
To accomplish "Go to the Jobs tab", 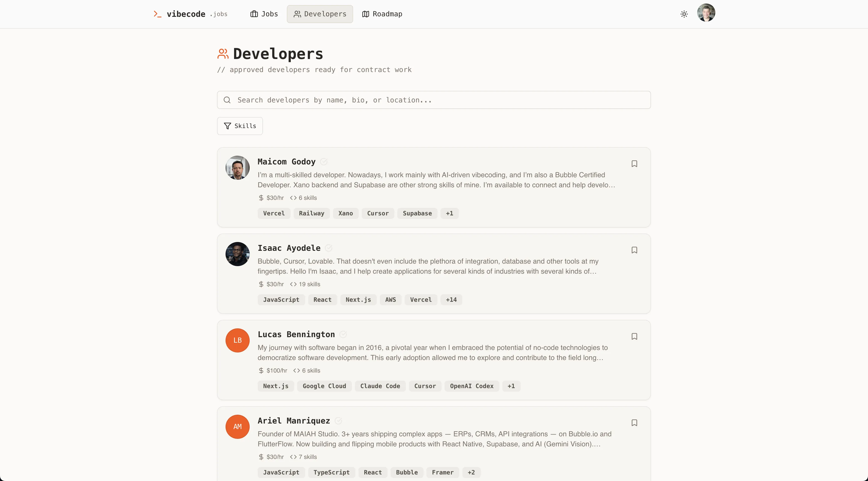I will [264, 14].
